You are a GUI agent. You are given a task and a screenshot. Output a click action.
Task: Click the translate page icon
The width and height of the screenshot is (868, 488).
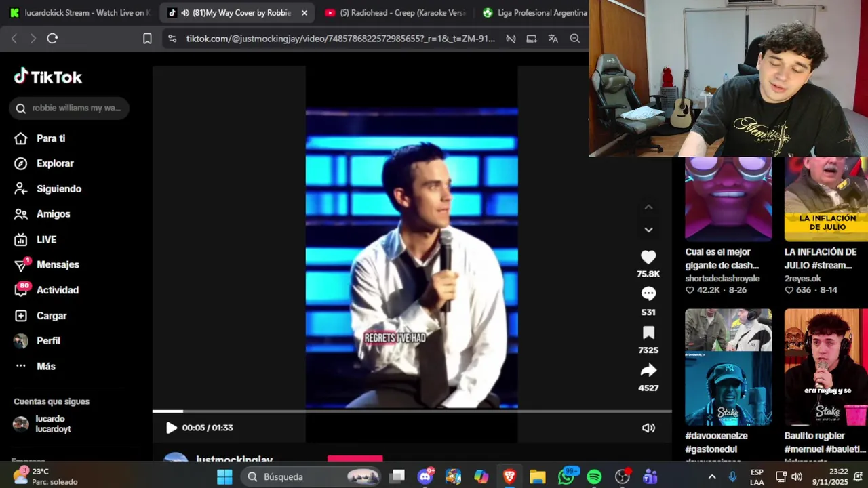tap(553, 39)
